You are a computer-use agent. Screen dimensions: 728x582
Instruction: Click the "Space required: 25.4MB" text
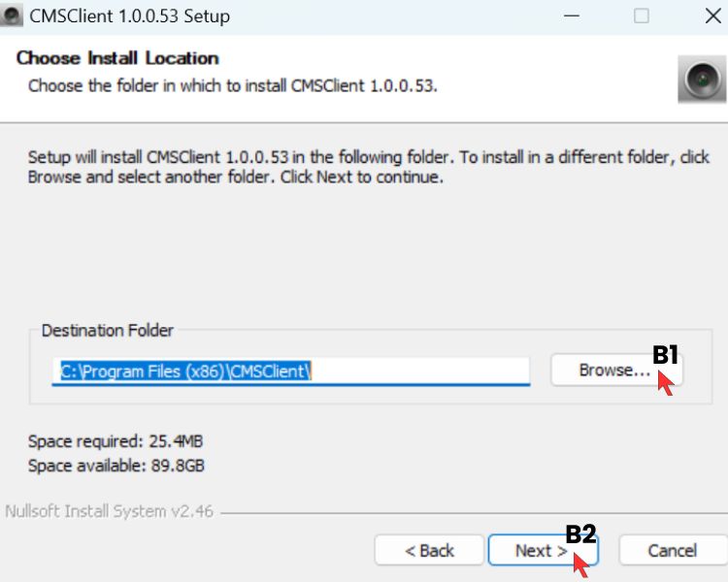[116, 441]
